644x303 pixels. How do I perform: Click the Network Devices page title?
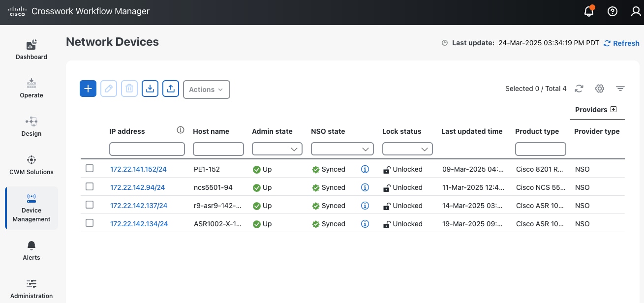[112, 42]
